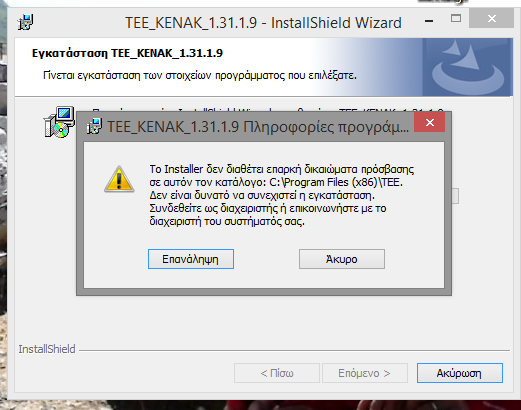This screenshot has width=521, height=410.
Task: Click the computer and CD setup icon
Action: [x=59, y=122]
